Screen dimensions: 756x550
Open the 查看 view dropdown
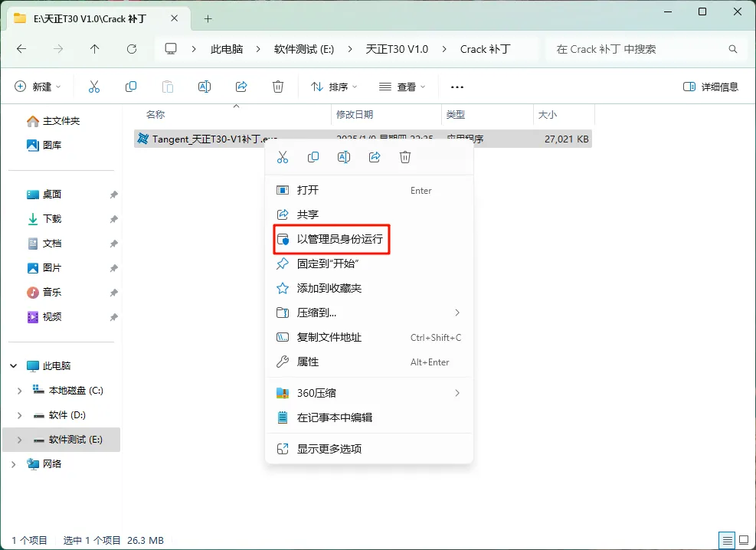point(402,87)
